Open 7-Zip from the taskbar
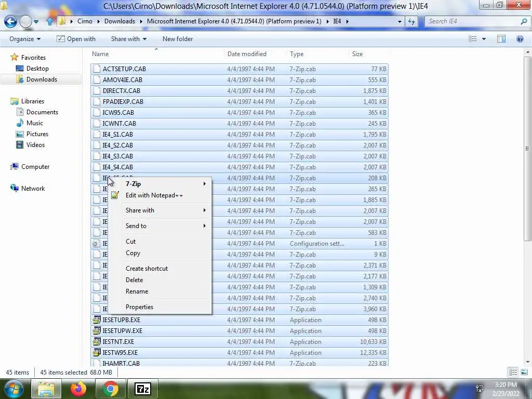532x399 pixels. point(142,389)
